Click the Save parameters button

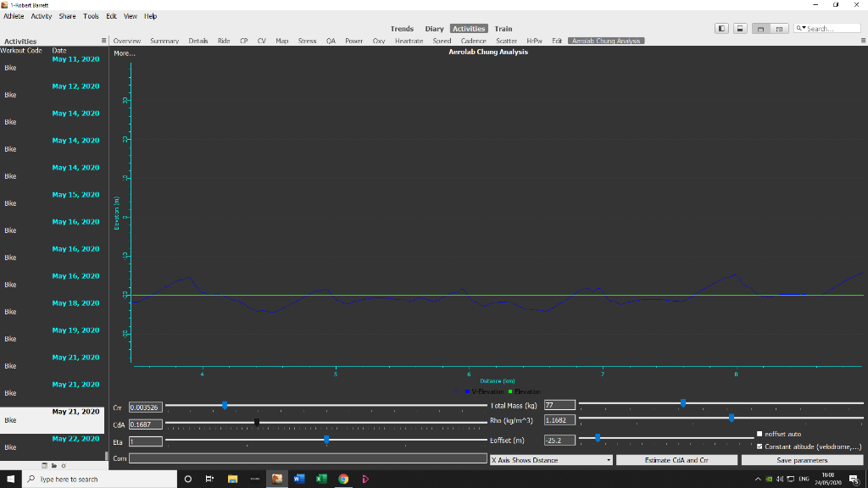801,459
